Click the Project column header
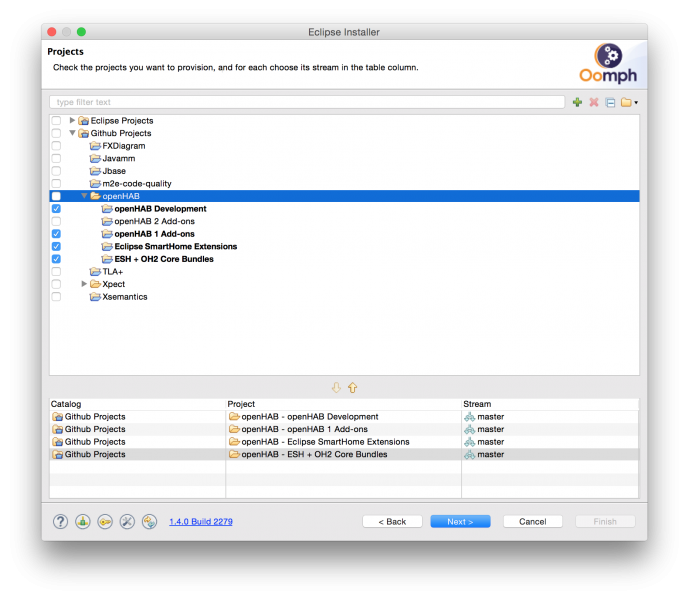Image resolution: width=689 pixels, height=600 pixels. click(343, 404)
